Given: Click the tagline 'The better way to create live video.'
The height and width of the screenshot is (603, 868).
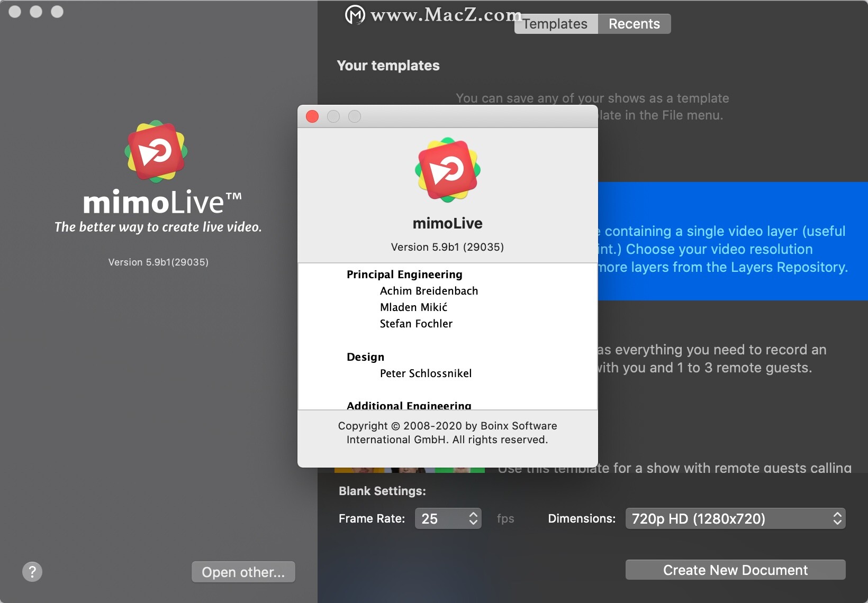Looking at the screenshot, I should 158,227.
